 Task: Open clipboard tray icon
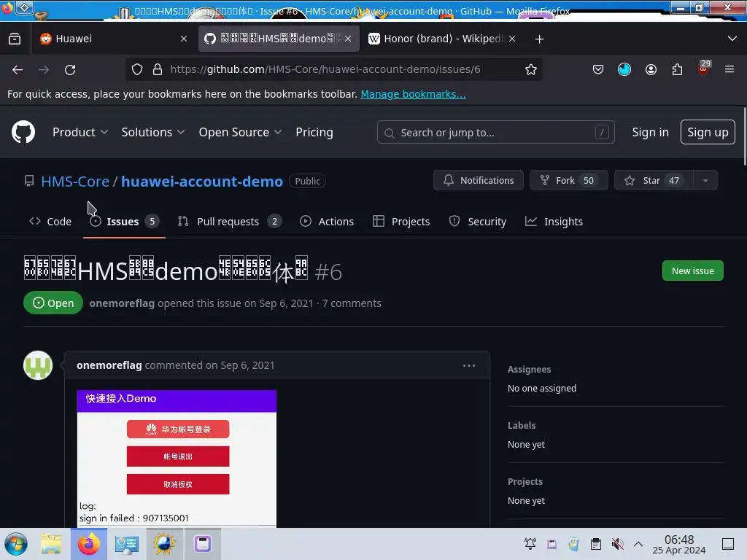coord(595,544)
